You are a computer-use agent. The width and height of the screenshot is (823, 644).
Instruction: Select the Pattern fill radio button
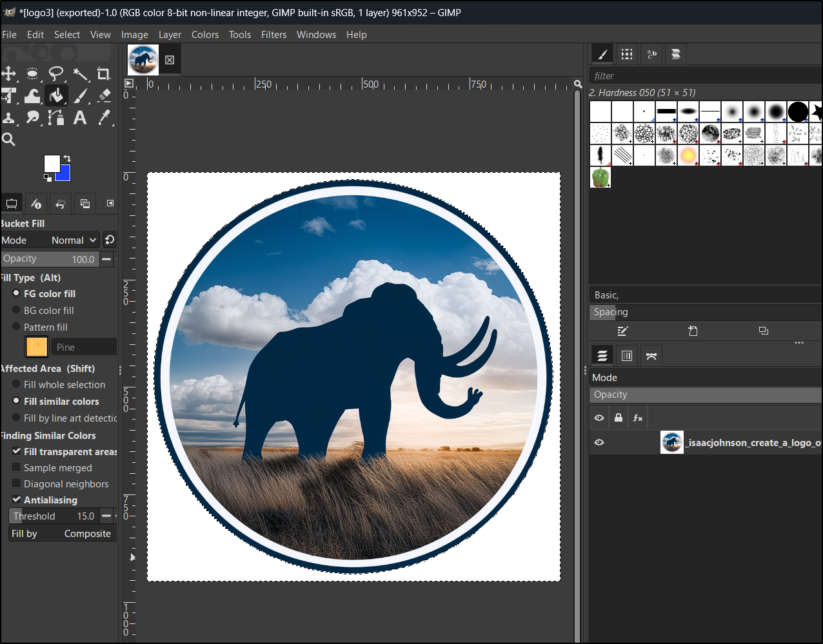pos(17,327)
